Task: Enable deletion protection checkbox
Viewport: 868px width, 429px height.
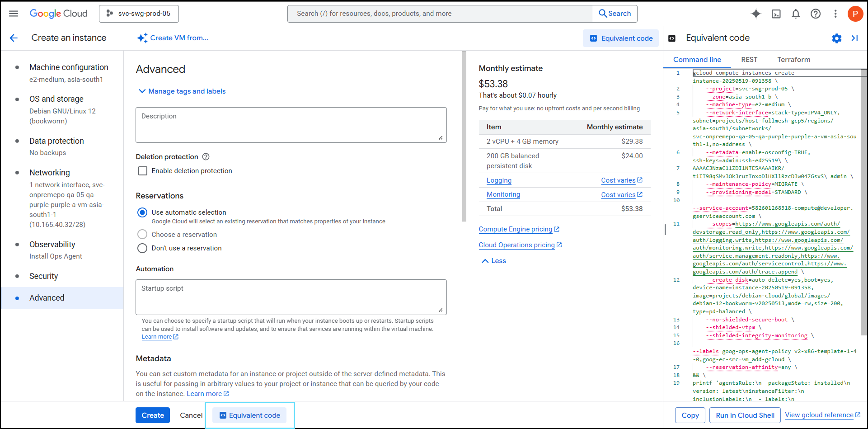Action: pos(143,171)
